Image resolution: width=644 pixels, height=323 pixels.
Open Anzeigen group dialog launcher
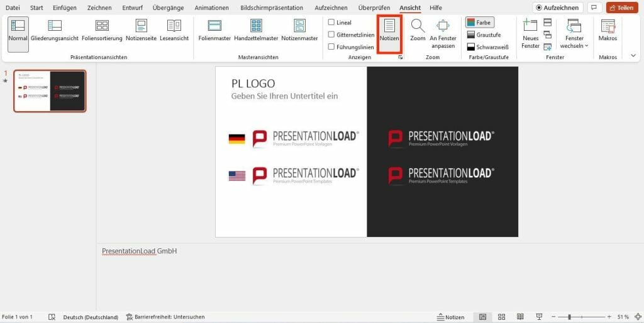(400, 57)
